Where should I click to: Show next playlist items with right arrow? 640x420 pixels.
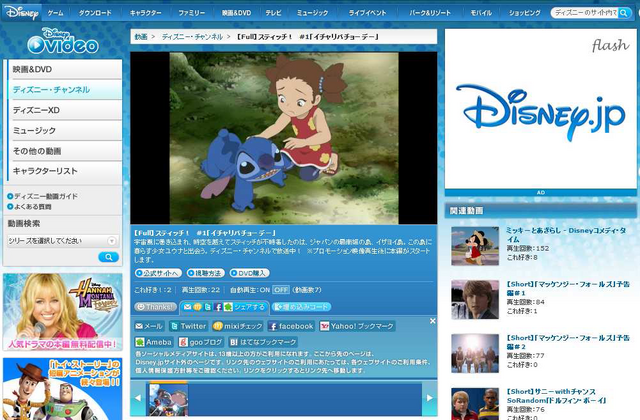click(429, 398)
